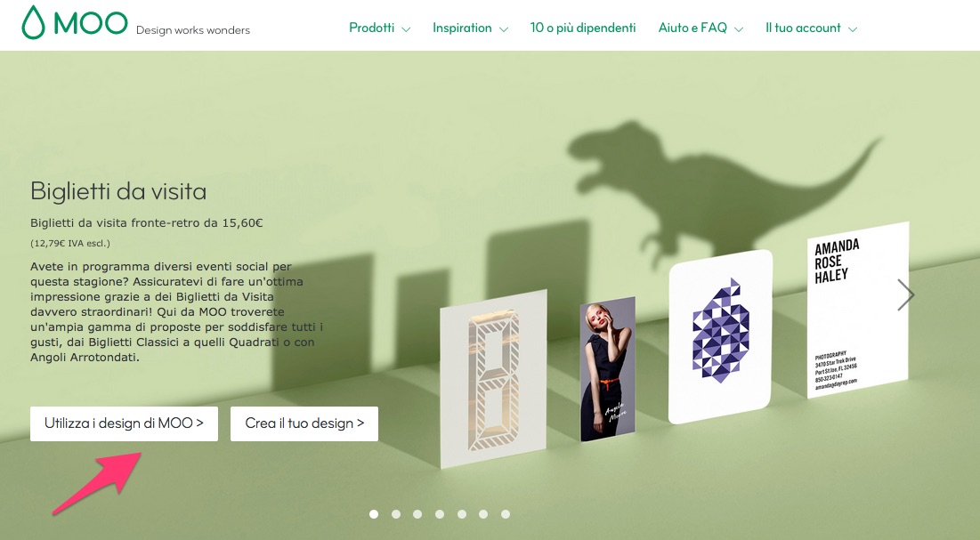The width and height of the screenshot is (980, 540).
Task: Click the MOO water drop logo icon
Action: pos(33,22)
